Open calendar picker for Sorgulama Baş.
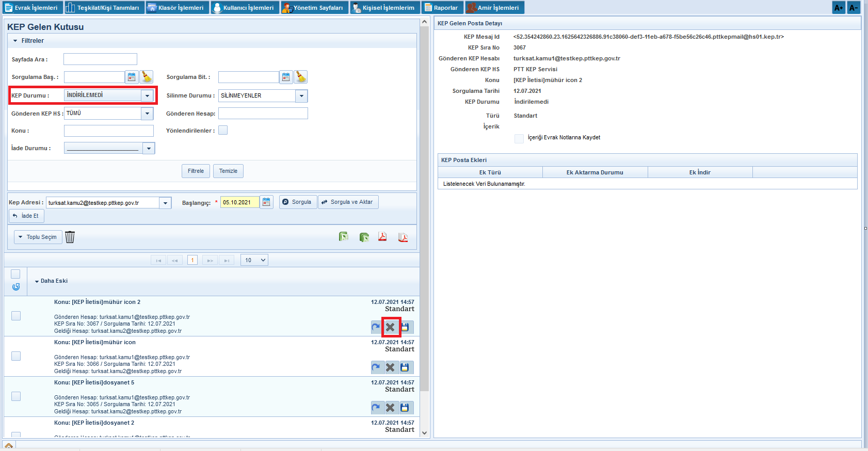The height and width of the screenshot is (451, 868). tap(132, 77)
